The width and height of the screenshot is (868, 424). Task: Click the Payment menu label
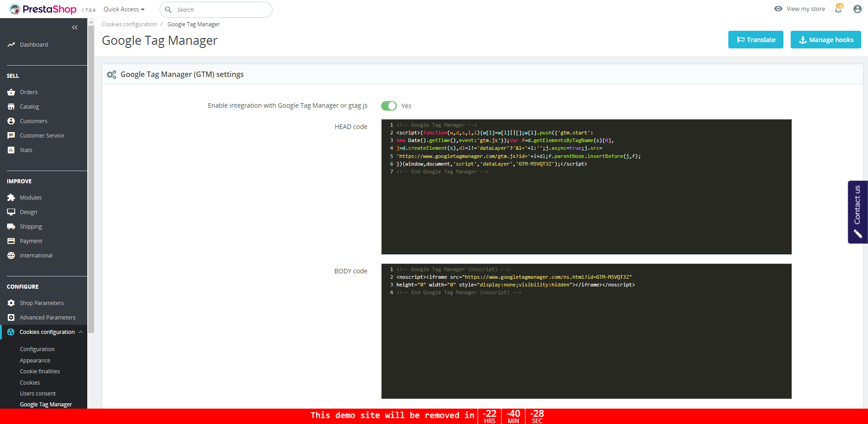click(x=31, y=241)
